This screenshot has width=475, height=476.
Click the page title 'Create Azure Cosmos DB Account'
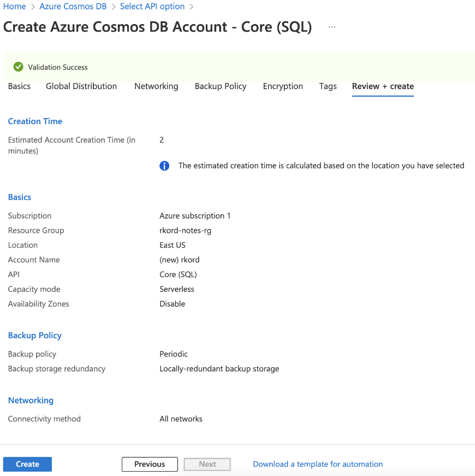click(157, 27)
